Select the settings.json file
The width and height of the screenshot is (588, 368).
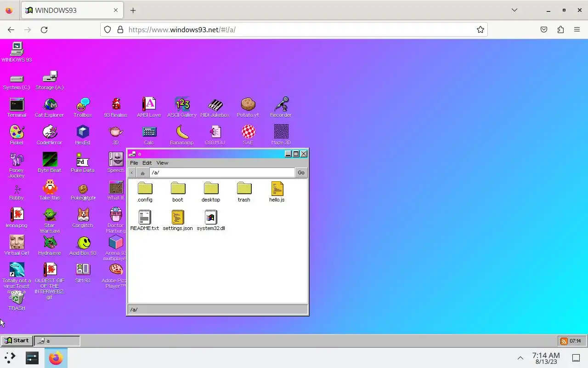[x=178, y=220]
